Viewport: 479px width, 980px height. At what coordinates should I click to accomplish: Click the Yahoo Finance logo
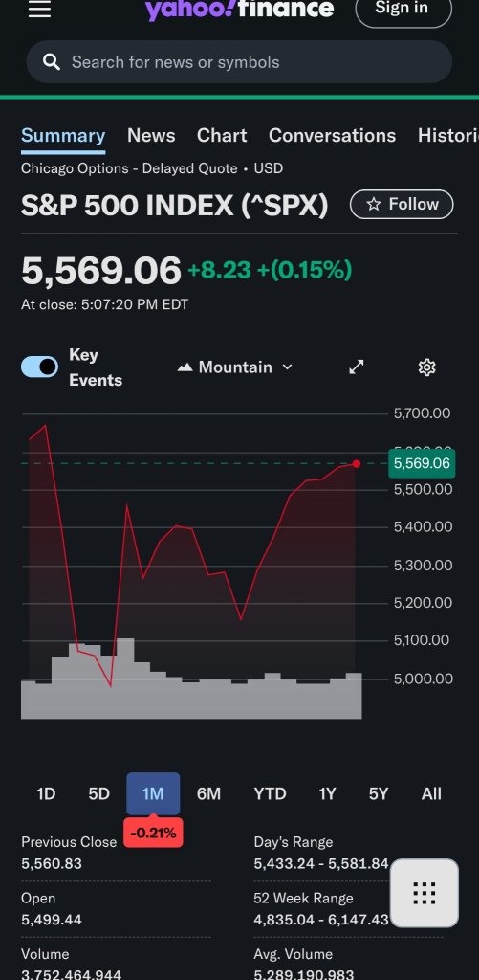pos(239,9)
